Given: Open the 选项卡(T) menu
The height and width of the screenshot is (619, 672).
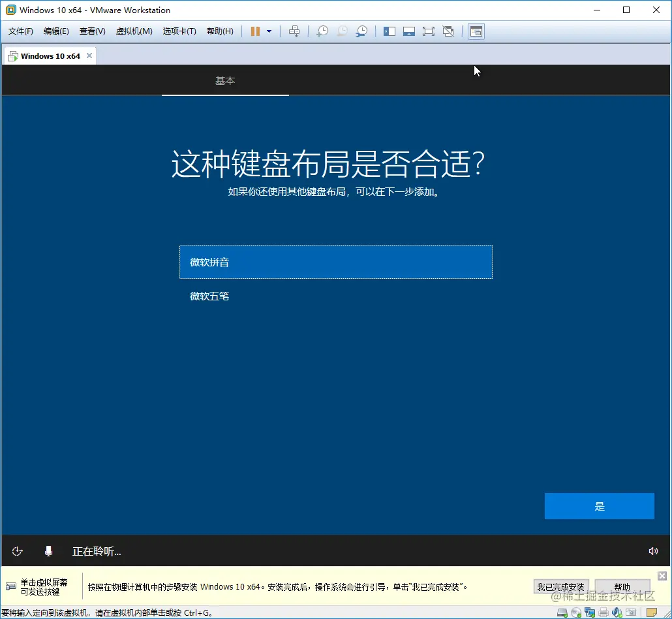Looking at the screenshot, I should click(x=179, y=31).
